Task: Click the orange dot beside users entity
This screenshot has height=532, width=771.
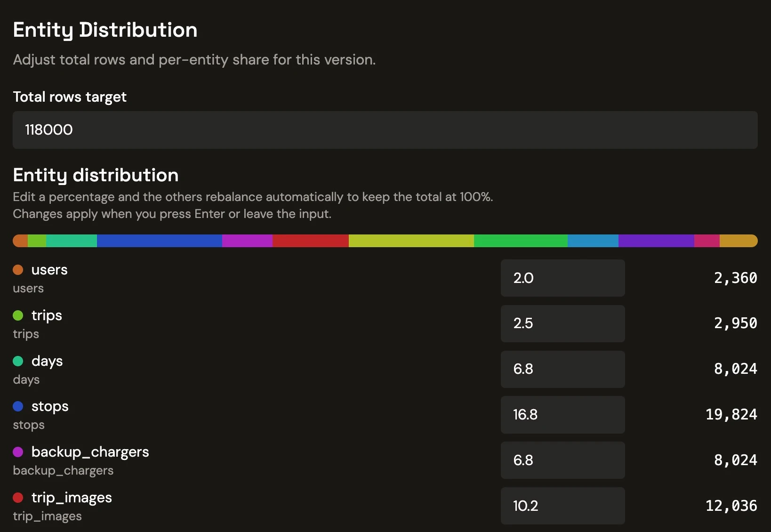Action: [18, 270]
